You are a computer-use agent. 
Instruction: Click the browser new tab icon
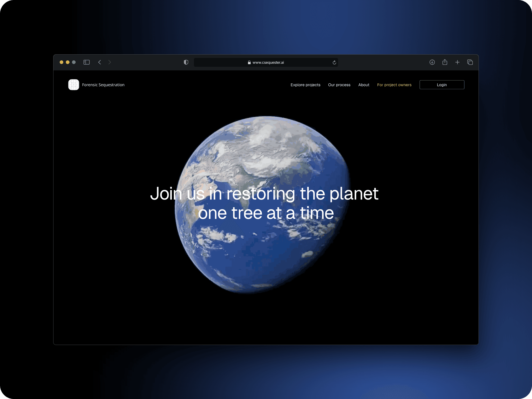(x=457, y=62)
